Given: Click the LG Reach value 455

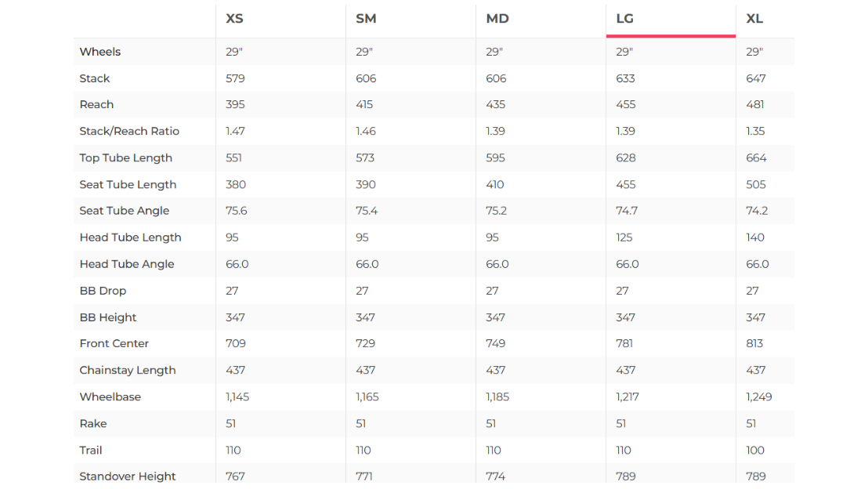Looking at the screenshot, I should (x=627, y=104).
